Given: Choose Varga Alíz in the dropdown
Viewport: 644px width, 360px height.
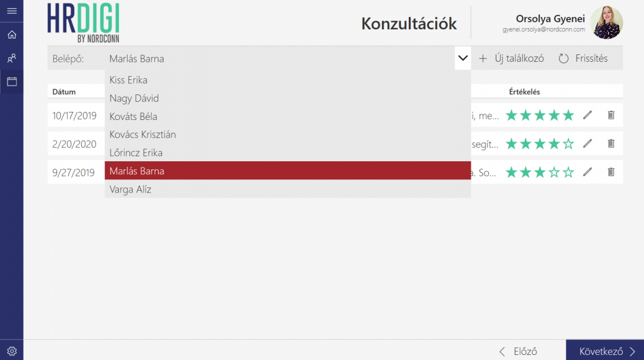Looking at the screenshot, I should [130, 189].
